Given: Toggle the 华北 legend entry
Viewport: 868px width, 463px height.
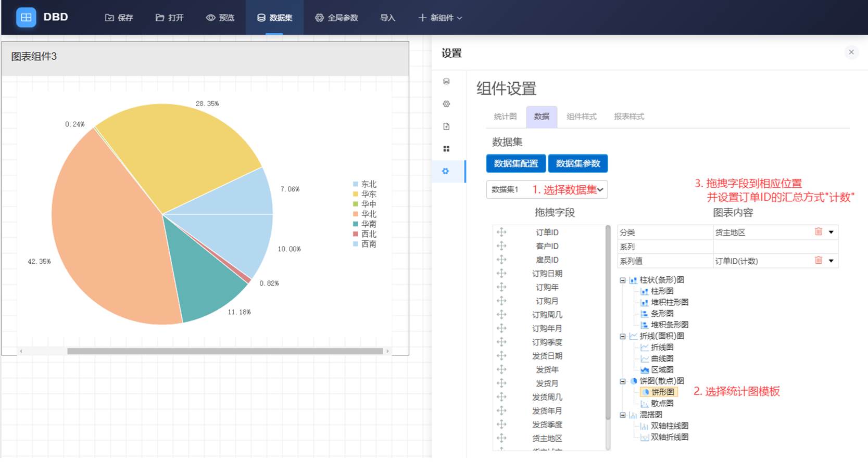Looking at the screenshot, I should 364,214.
